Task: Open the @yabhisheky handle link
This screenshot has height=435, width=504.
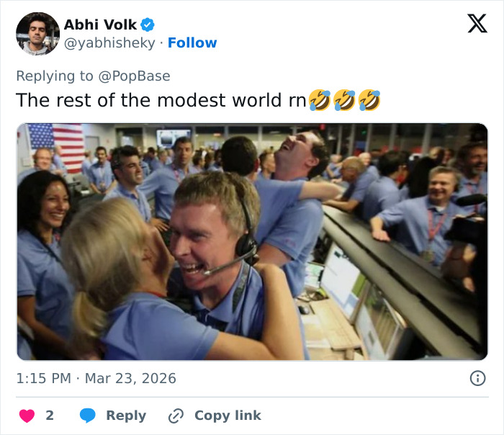Action: click(110, 43)
